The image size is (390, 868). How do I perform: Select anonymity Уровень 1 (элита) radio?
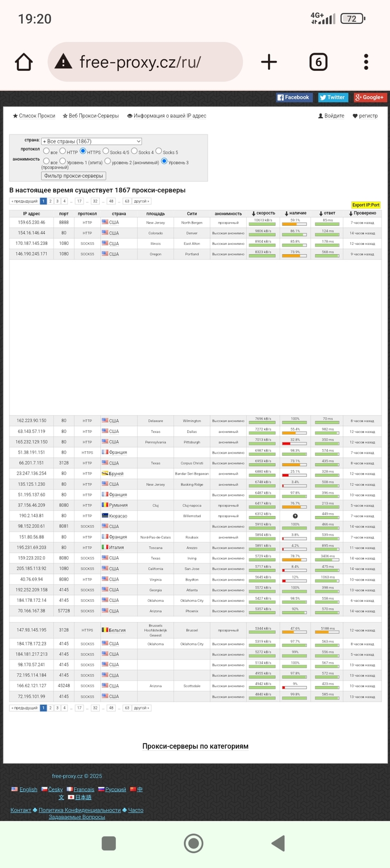63,161
